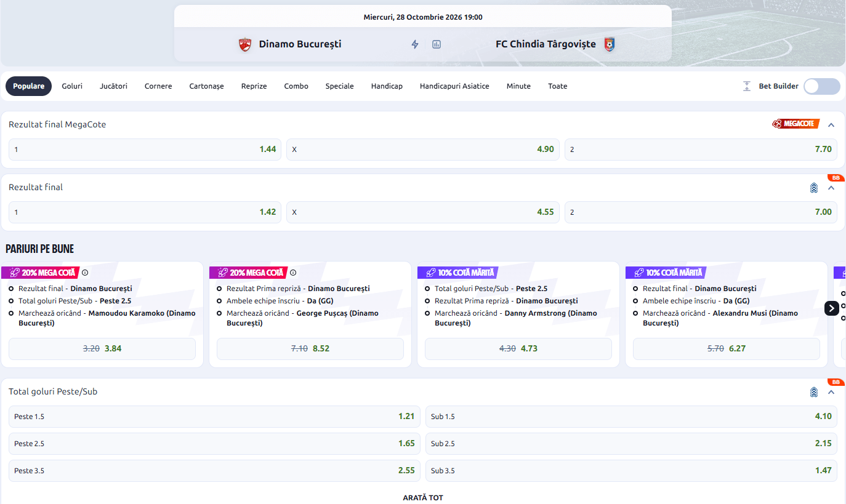The height and width of the screenshot is (504, 846).
Task: Click boost icon in Total goluri header
Action: tap(814, 392)
